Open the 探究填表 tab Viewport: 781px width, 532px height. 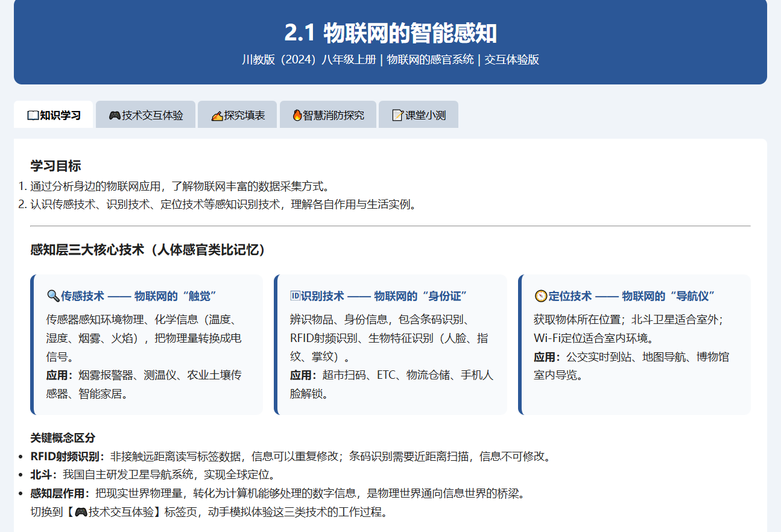237,115
